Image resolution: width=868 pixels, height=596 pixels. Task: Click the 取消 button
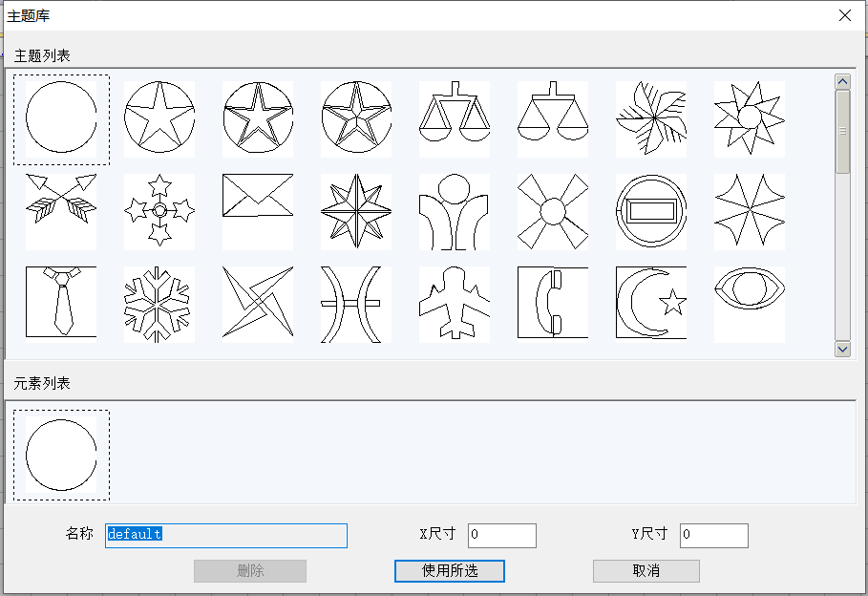646,571
